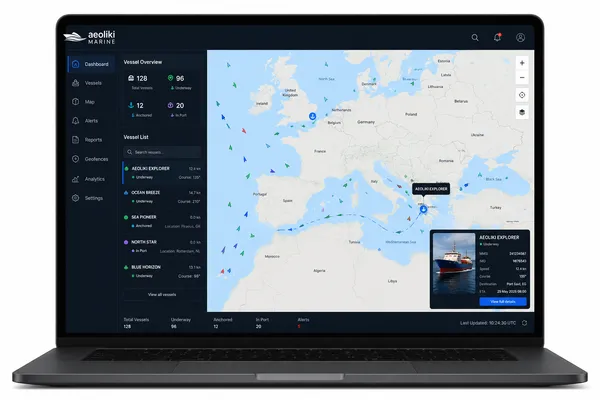Zoom in on the map with plus button
This screenshot has width=600, height=400.
[522, 63]
